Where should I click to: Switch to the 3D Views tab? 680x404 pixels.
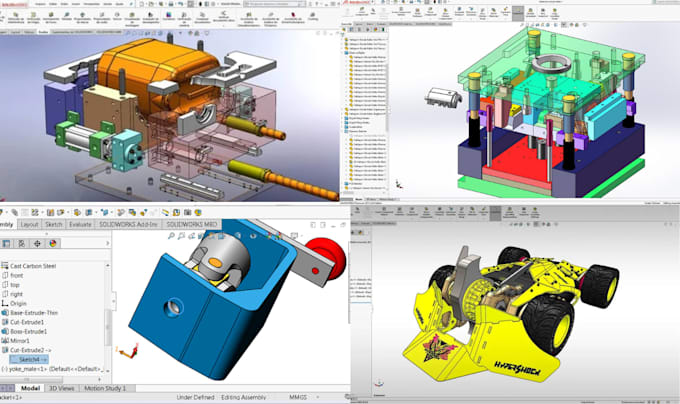pos(62,388)
